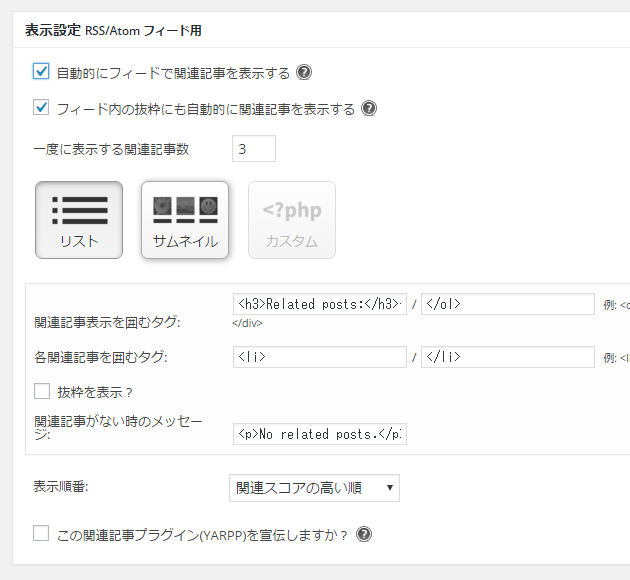Image resolution: width=630 pixels, height=580 pixels.
Task: Uncheck フィード内の抜粋にも自動的に関連記事を表示する
Action: tap(41, 108)
